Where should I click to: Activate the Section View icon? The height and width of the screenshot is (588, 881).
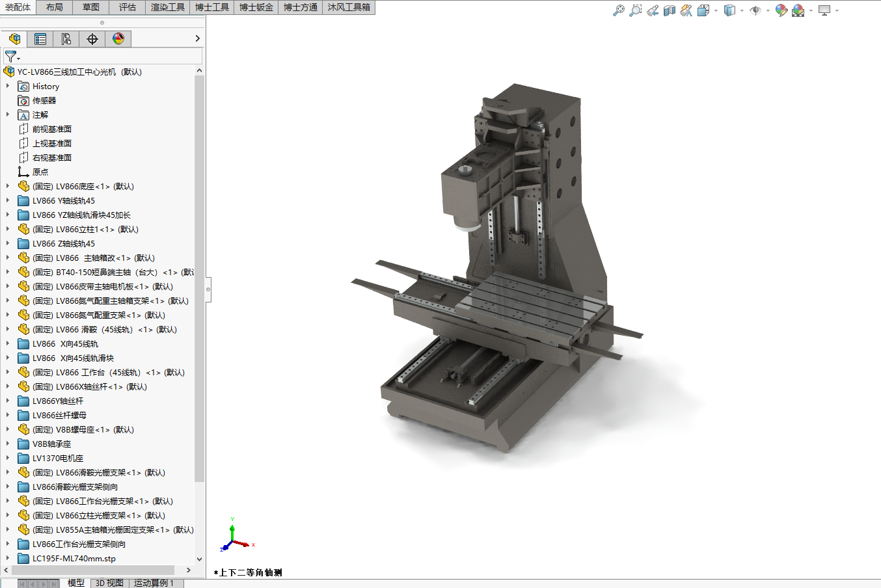pos(670,10)
